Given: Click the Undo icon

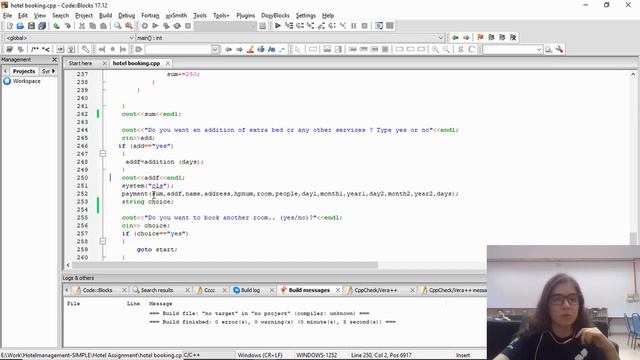Looking at the screenshot, I should point(56,26).
